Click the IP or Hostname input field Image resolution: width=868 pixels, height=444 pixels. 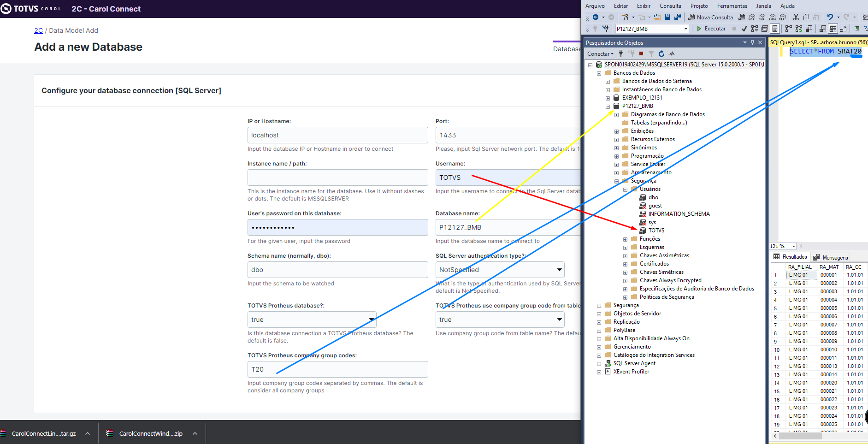pos(337,135)
